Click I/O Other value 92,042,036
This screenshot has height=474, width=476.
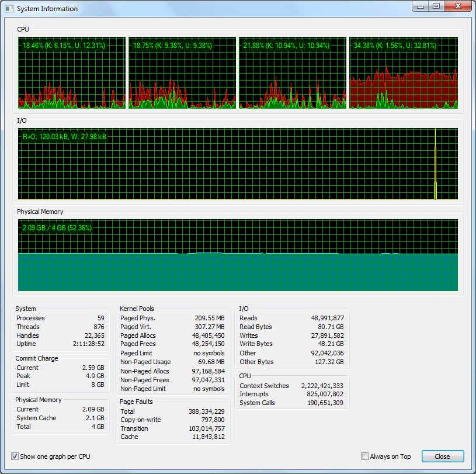327,353
